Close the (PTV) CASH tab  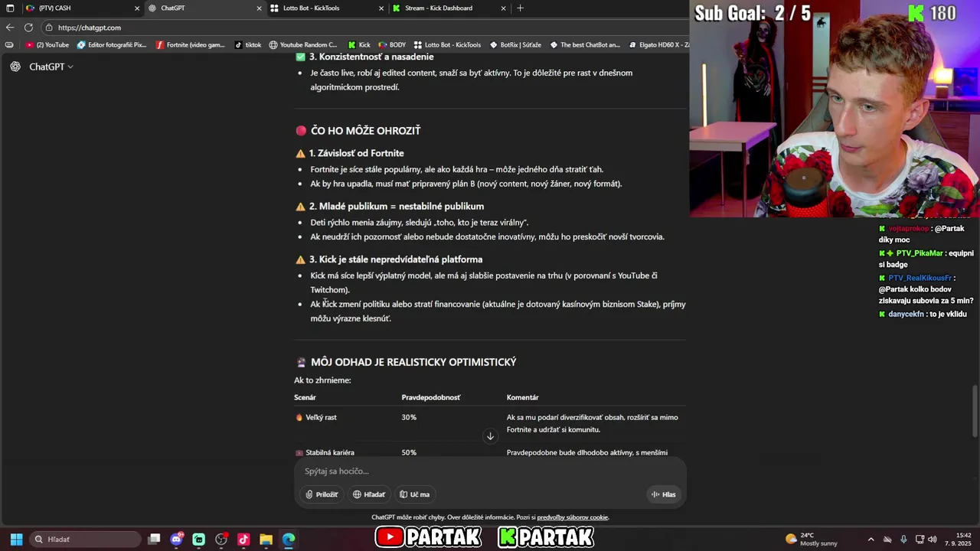(x=137, y=8)
